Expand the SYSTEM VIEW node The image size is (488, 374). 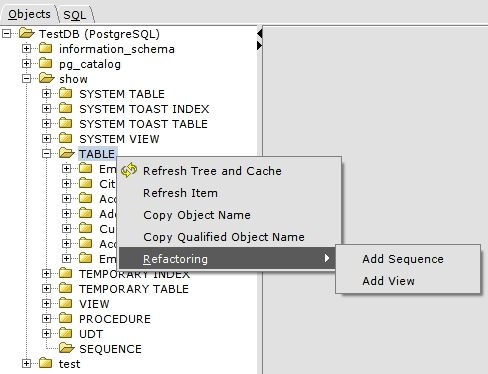pyautogui.click(x=46, y=139)
